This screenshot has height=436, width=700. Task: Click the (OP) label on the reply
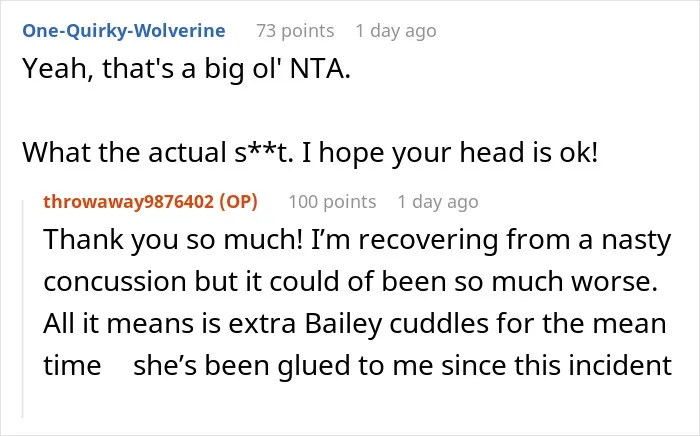pos(238,202)
